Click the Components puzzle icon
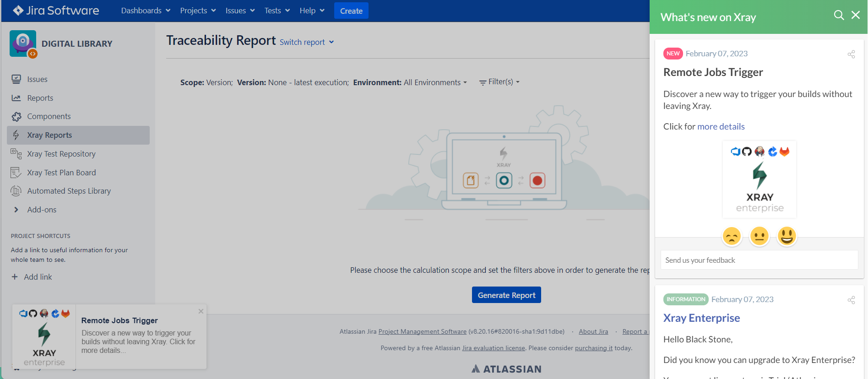The height and width of the screenshot is (379, 868). (16, 116)
